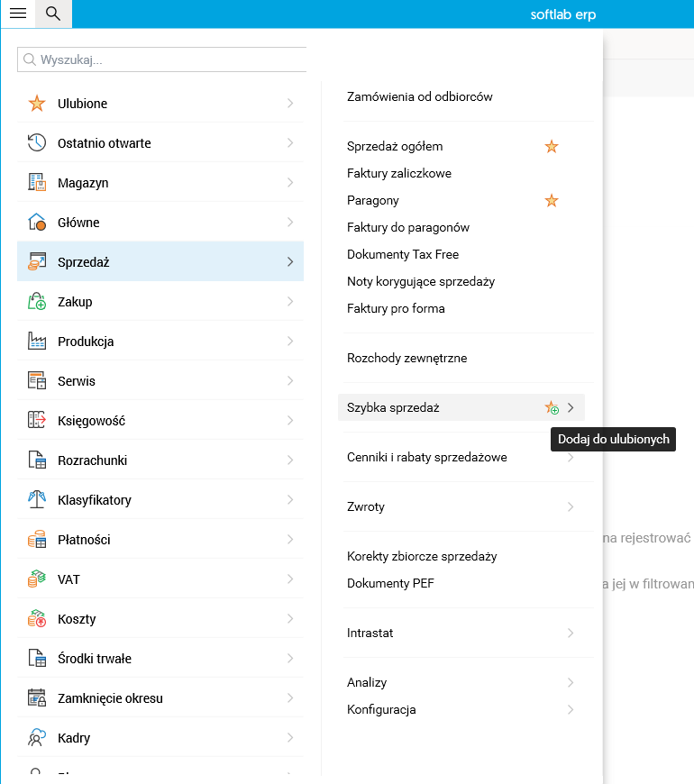Select the VAT module
This screenshot has height=784, width=694.
click(x=68, y=579)
